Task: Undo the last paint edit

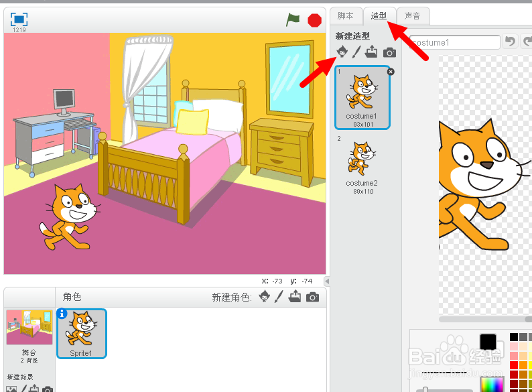Action: 510,42
